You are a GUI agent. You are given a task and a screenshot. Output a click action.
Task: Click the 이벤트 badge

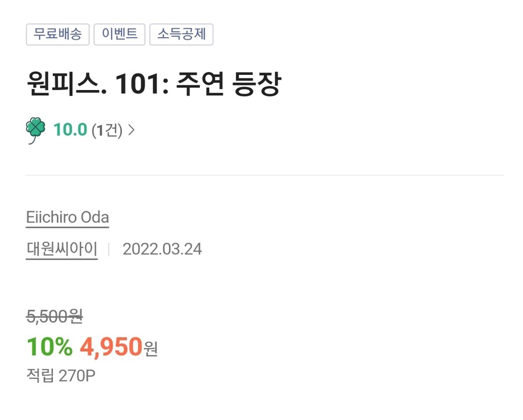click(x=119, y=34)
